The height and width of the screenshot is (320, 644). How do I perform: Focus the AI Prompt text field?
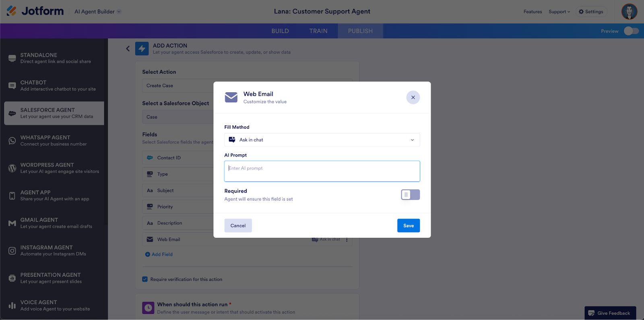pyautogui.click(x=322, y=171)
